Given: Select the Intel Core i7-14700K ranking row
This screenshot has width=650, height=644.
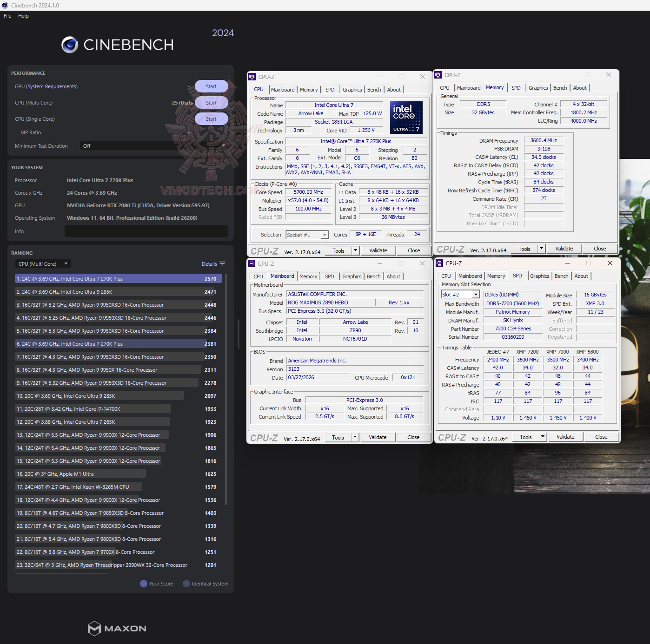Looking at the screenshot, I should pos(119,409).
